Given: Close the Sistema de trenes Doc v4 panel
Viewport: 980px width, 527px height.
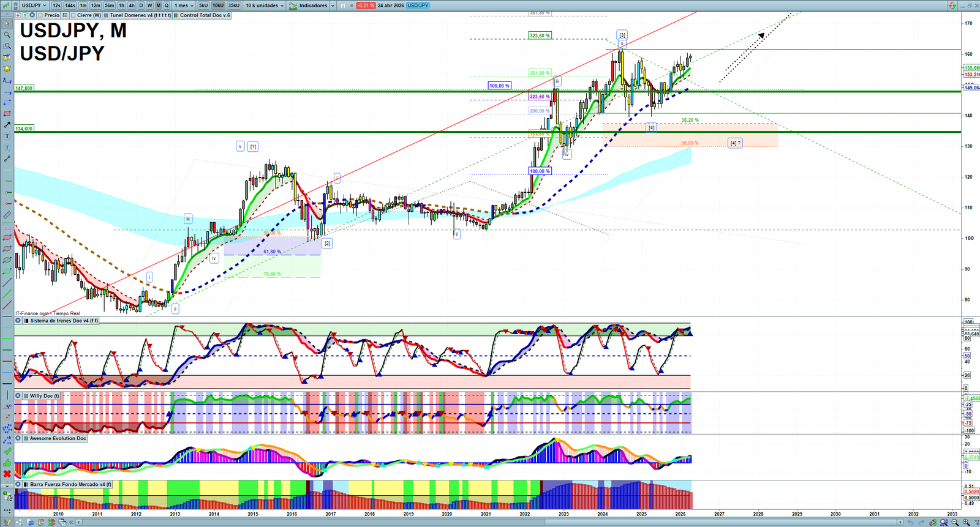Looking at the screenshot, I should pos(18,320).
